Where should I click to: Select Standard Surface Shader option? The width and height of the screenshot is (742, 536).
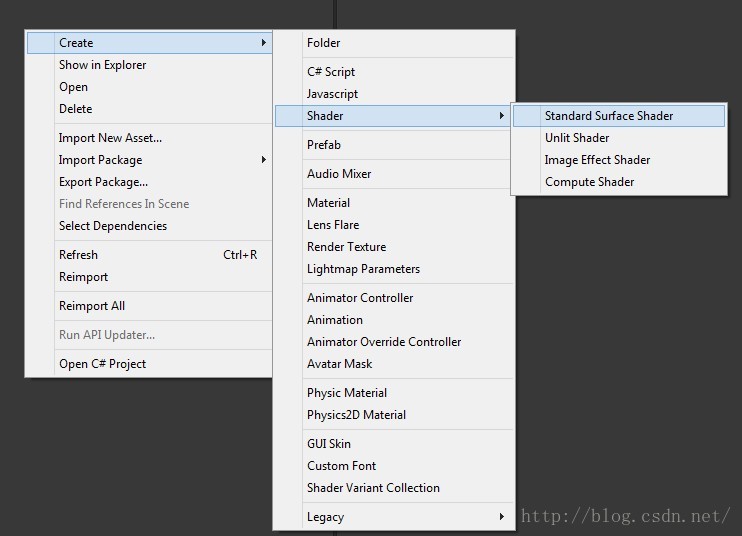(x=619, y=116)
